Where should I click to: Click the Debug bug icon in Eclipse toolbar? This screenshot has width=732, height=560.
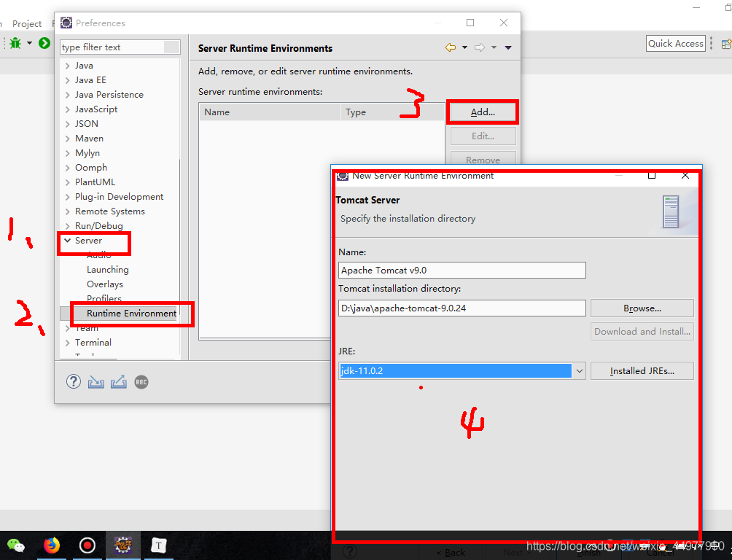pos(15,44)
